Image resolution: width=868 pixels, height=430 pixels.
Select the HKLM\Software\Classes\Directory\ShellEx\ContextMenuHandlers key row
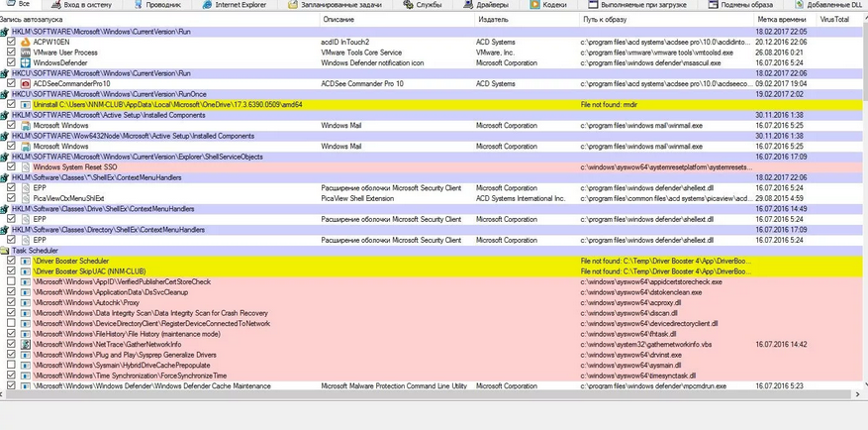point(432,230)
